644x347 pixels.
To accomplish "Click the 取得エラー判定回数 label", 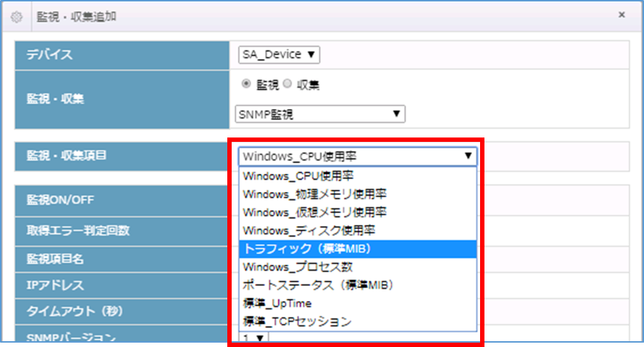I will click(78, 231).
